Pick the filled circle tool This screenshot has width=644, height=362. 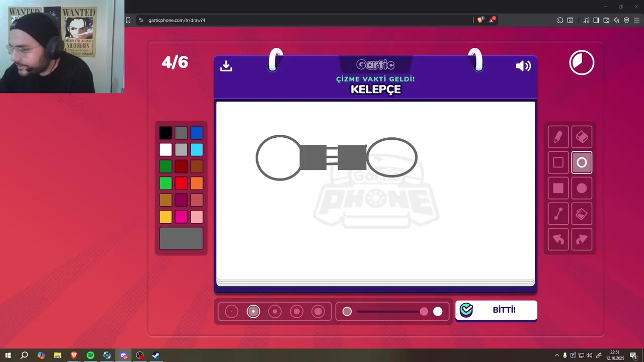(x=582, y=188)
